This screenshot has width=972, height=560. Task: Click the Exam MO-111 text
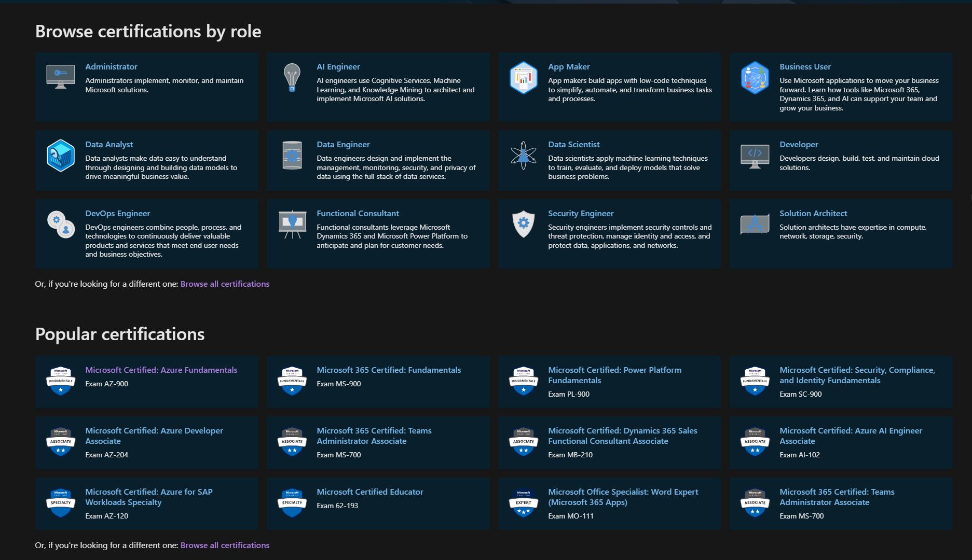pos(571,516)
